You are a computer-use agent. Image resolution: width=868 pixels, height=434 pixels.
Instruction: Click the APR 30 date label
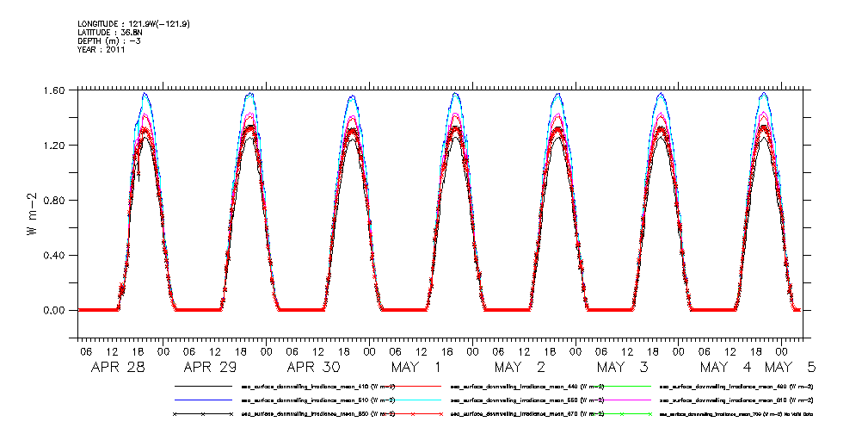click(313, 368)
